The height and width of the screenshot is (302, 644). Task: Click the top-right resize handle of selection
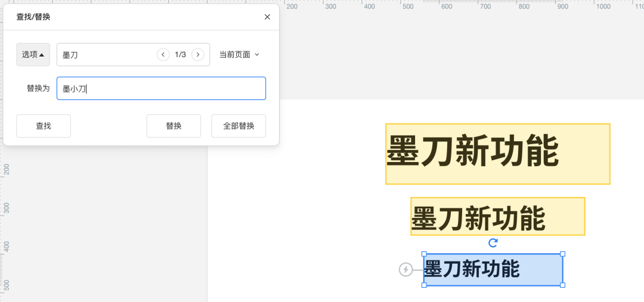tap(563, 254)
